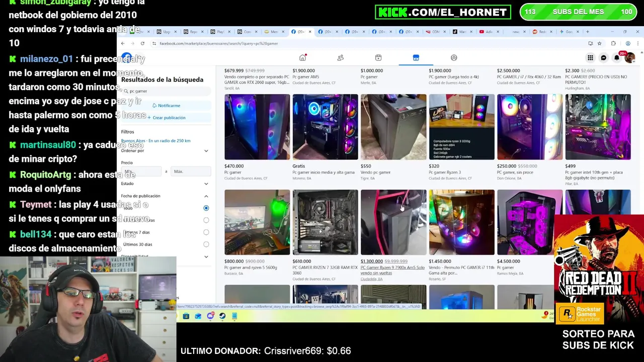
Task: Open the browser extensions puzzle icon
Action: point(613,43)
